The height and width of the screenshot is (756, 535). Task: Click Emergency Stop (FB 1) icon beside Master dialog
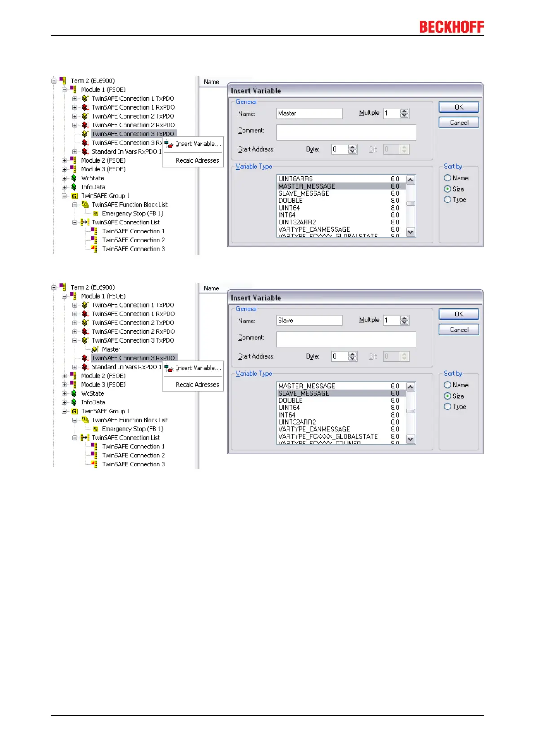coord(96,214)
